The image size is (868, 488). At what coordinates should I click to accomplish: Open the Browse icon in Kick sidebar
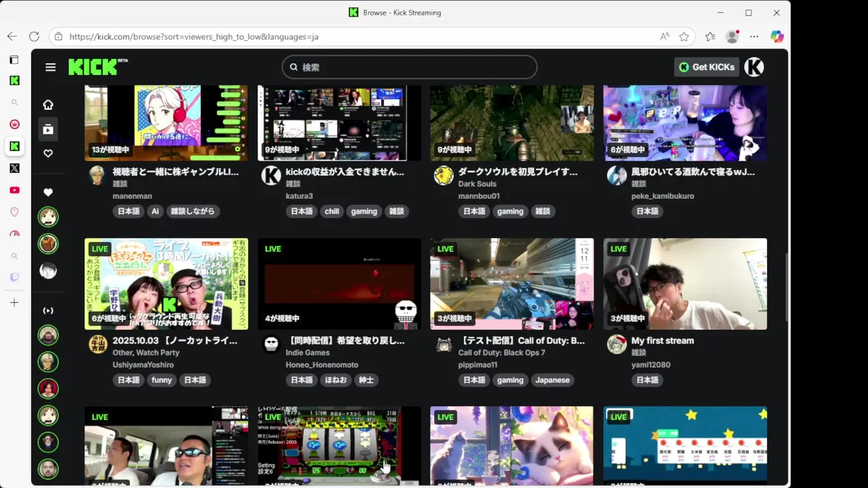(48, 129)
